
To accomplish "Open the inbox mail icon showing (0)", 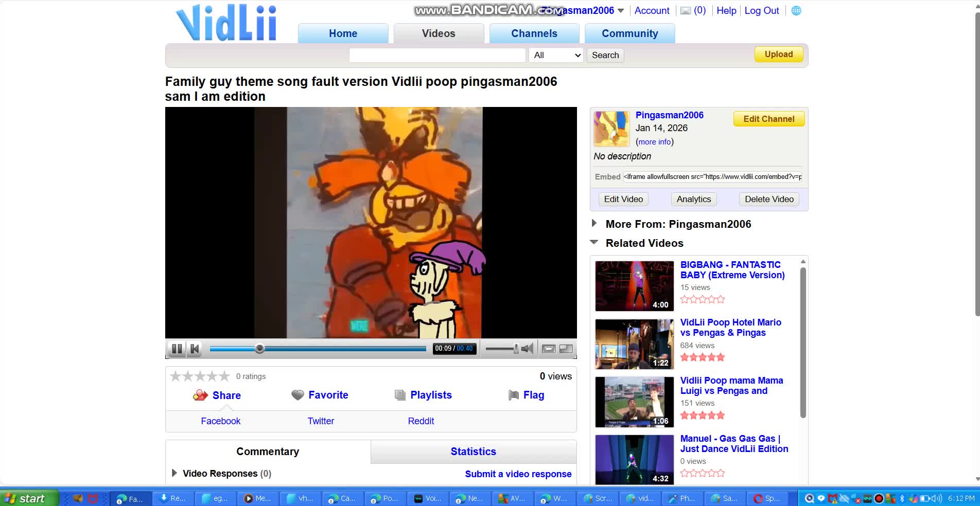I will pyautogui.click(x=686, y=10).
